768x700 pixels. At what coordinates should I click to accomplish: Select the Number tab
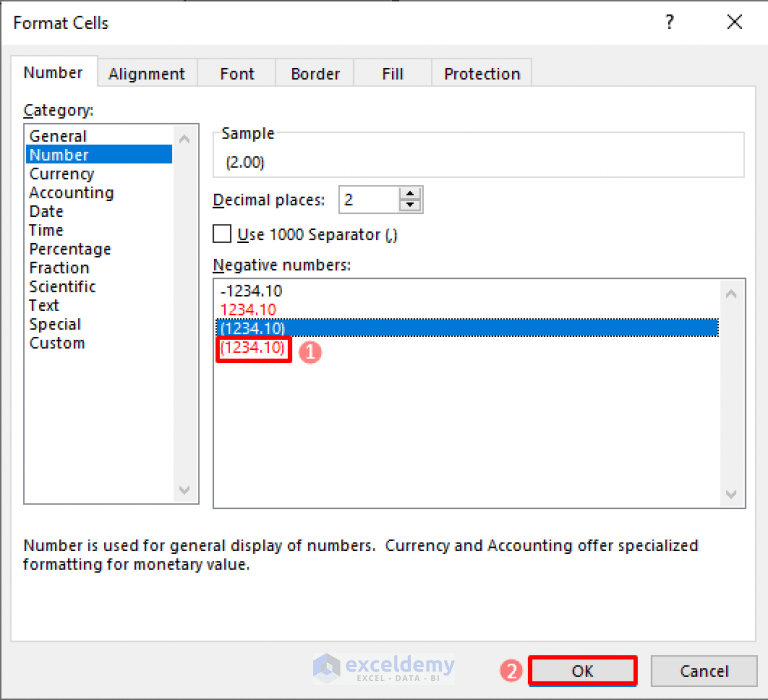[53, 72]
